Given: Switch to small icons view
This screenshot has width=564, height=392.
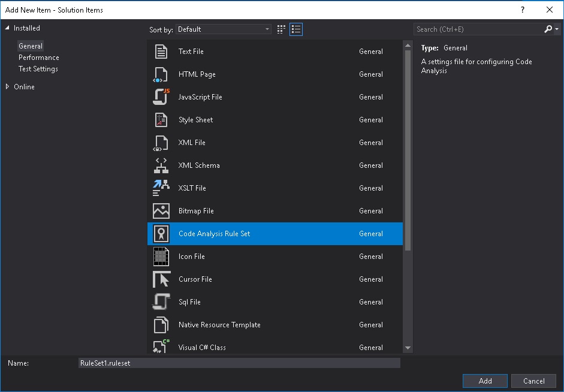Looking at the screenshot, I should point(281,29).
